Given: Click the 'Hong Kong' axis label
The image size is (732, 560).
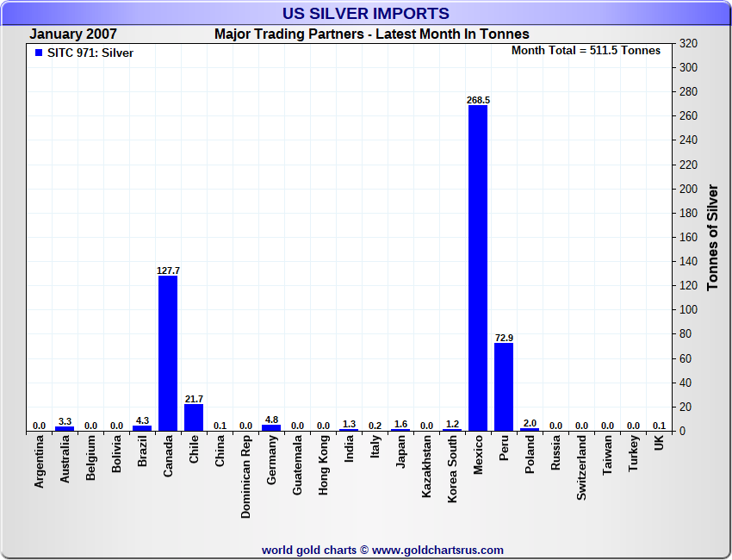Looking at the screenshot, I should click(x=323, y=465).
